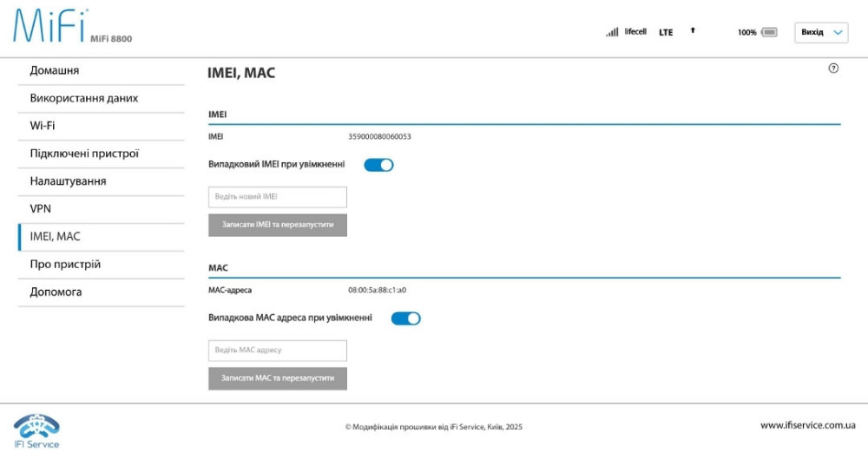
Task: Click the LTE network indicator
Action: (666, 32)
